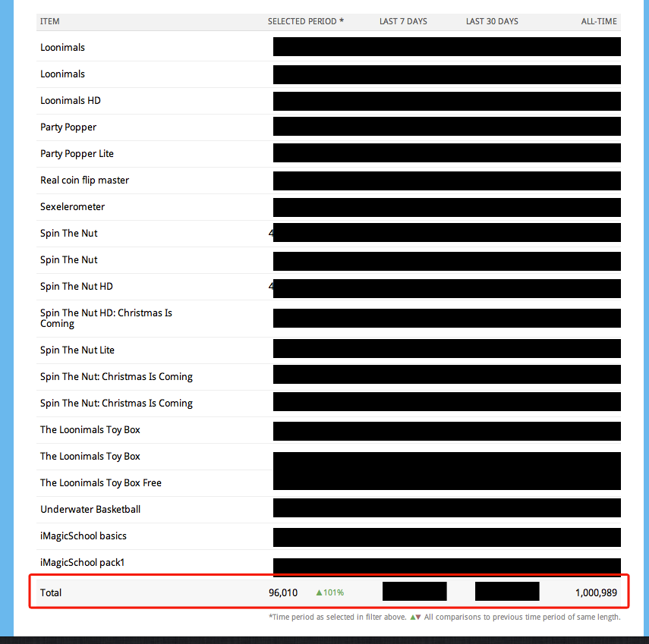Screen dimensions: 649x644
Task: Click the ITEM column header
Action: [x=49, y=21]
